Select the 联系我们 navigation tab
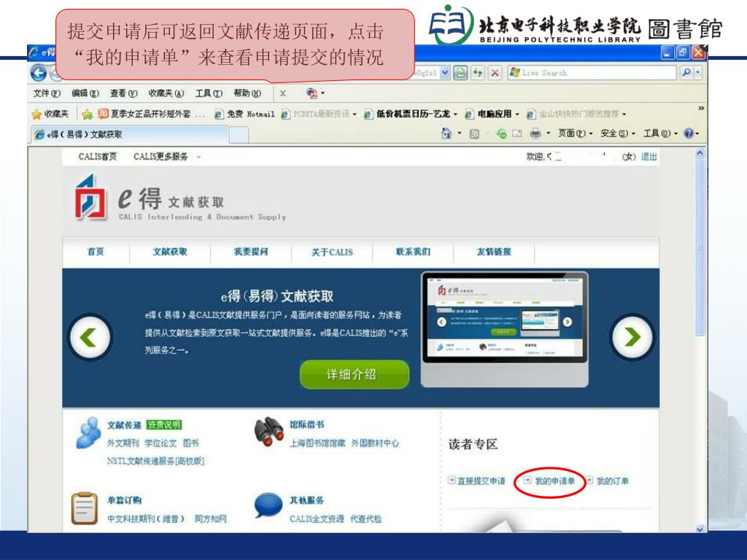Viewport: 747px width, 560px height. pos(413,252)
